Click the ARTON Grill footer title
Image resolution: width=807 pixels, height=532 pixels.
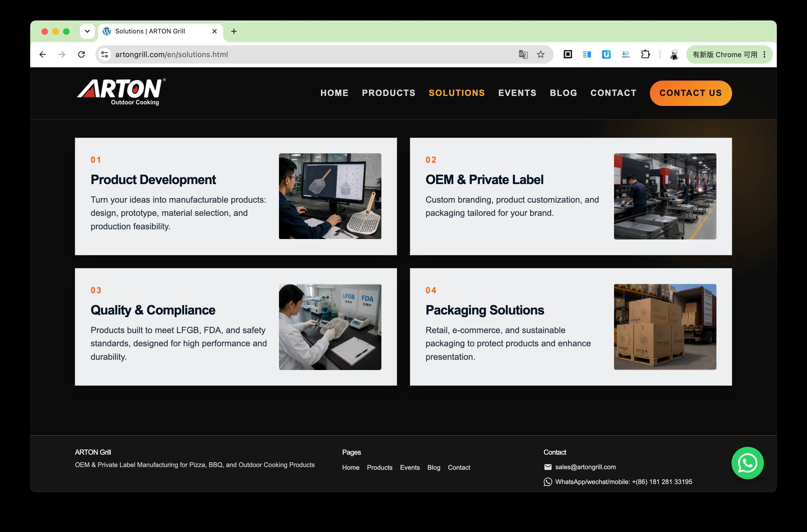coord(93,452)
